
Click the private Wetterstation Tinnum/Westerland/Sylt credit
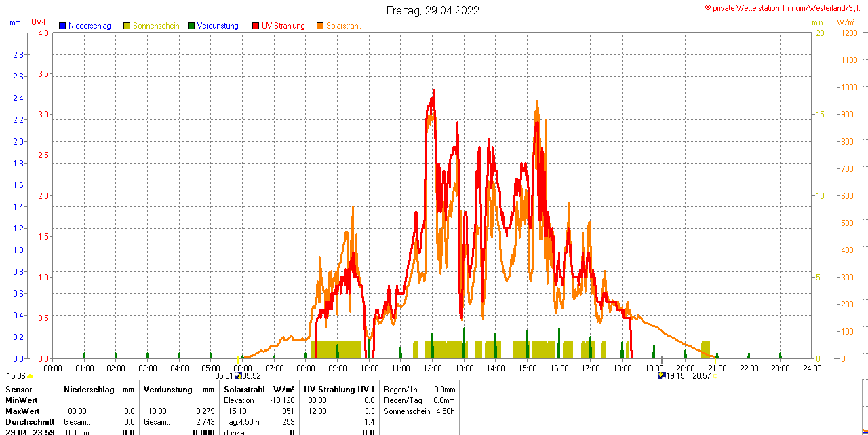[x=786, y=7]
